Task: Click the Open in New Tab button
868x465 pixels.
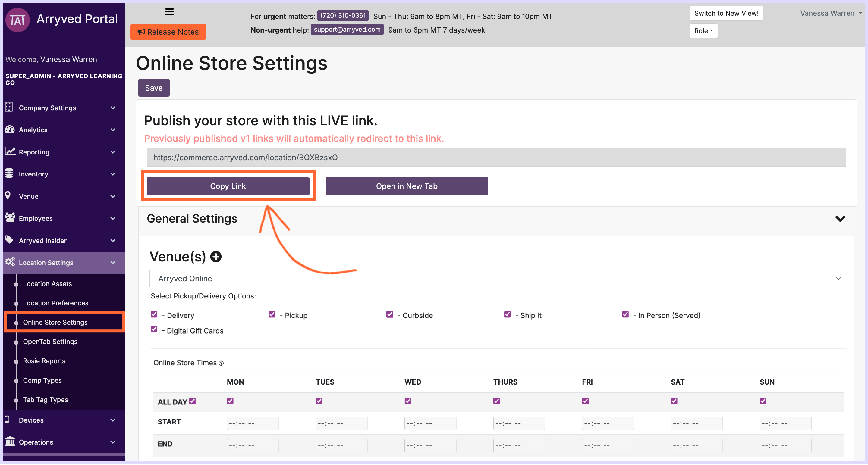Action: (407, 186)
